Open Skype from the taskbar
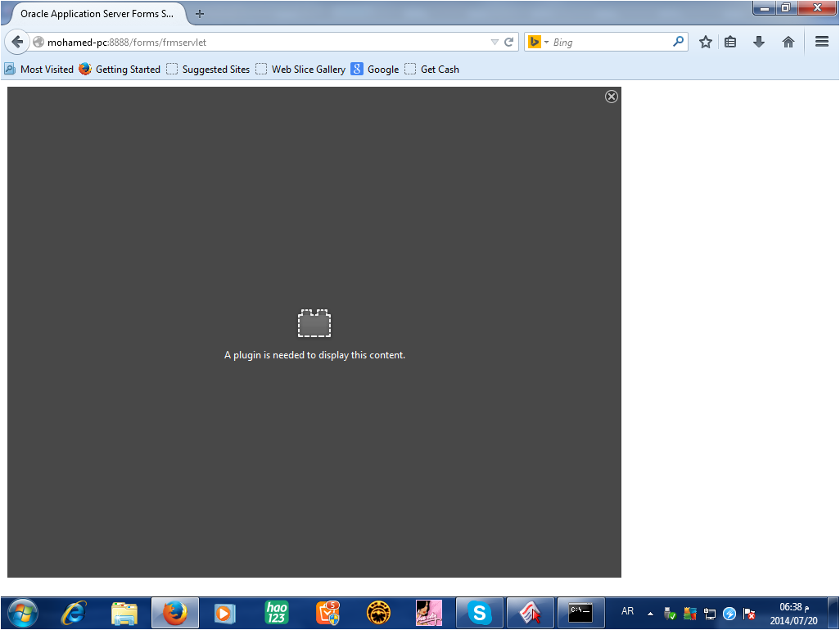The image size is (840, 630). 479,612
